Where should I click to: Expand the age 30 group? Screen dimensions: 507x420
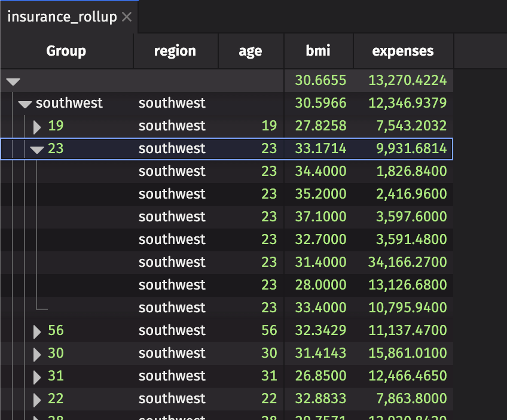click(x=36, y=353)
